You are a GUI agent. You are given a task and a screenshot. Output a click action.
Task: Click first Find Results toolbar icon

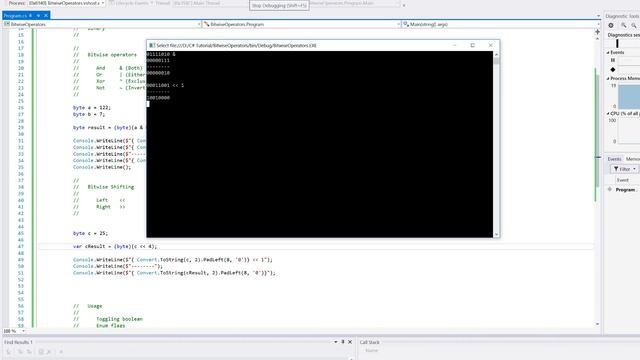[x=9, y=352]
